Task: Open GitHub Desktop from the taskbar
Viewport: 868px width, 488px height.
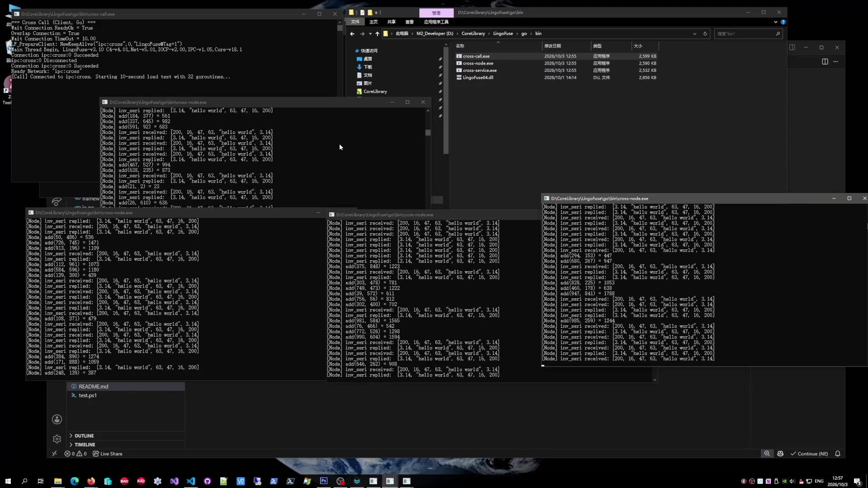Action: tap(208, 481)
